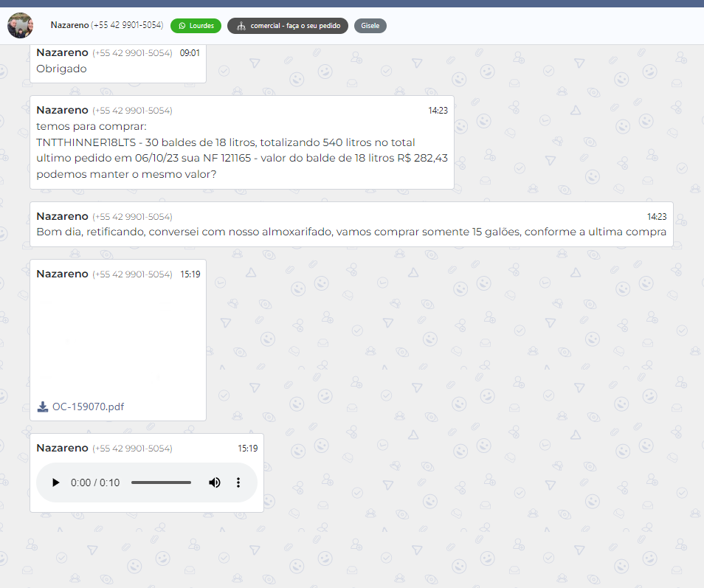This screenshot has width=704, height=588.
Task: Open audio player three-dot options menu
Action: point(238,482)
